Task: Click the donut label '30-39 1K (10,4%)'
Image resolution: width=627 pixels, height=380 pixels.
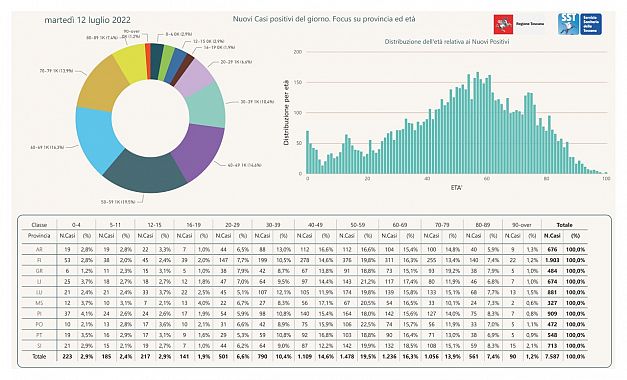Action: pyautogui.click(x=257, y=102)
